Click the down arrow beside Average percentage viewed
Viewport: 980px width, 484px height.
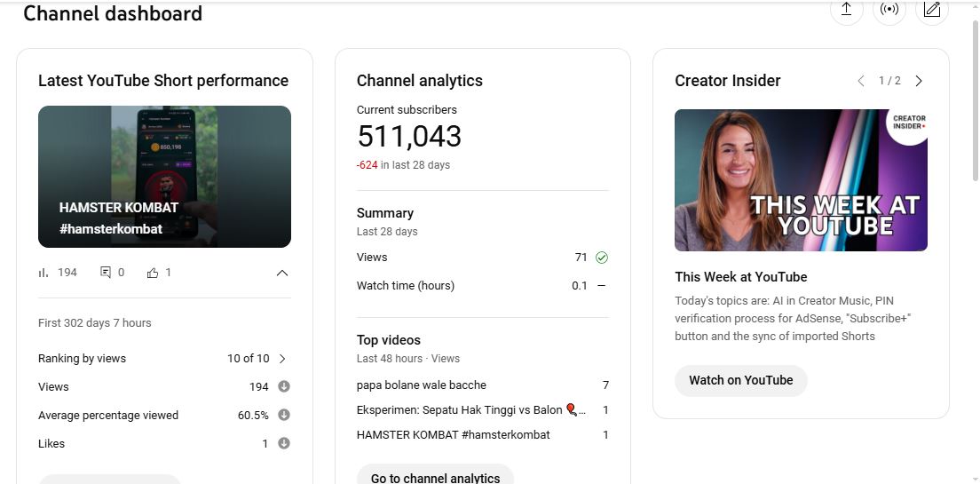click(x=284, y=415)
